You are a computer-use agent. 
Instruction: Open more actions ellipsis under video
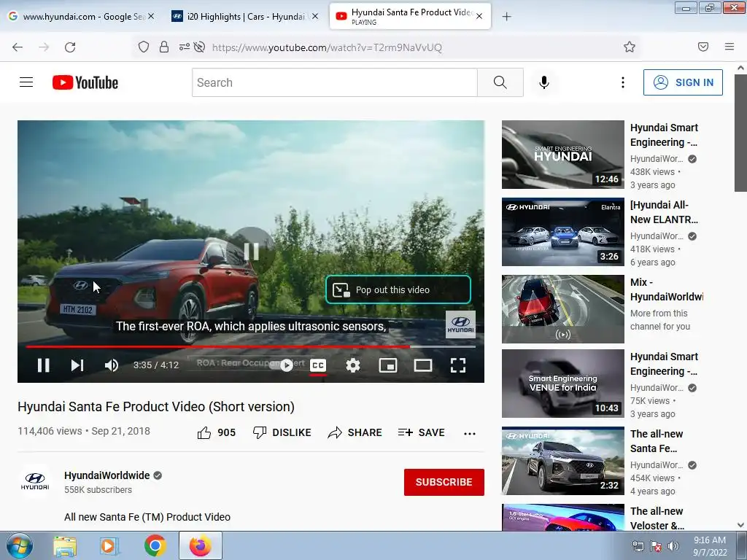tap(470, 433)
